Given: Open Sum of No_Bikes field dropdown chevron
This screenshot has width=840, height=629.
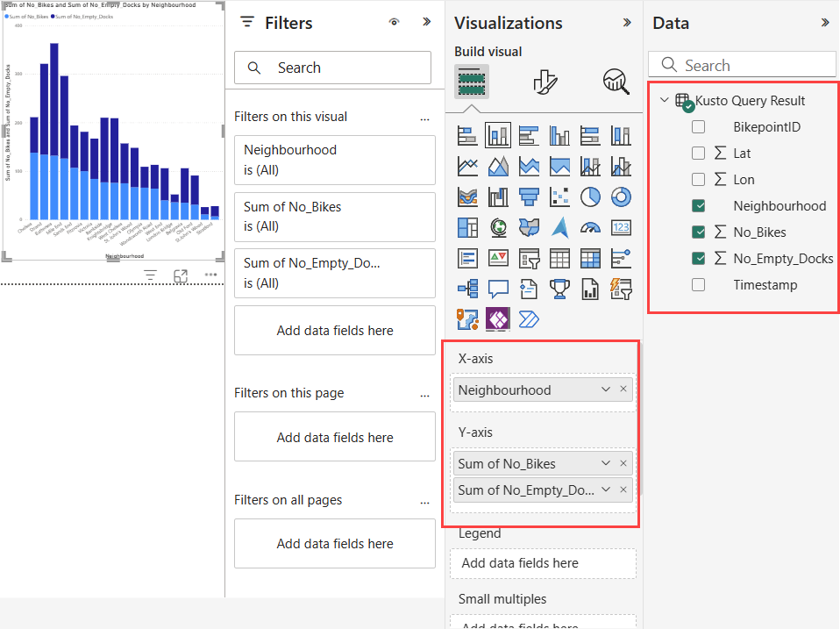Looking at the screenshot, I should coord(605,463).
